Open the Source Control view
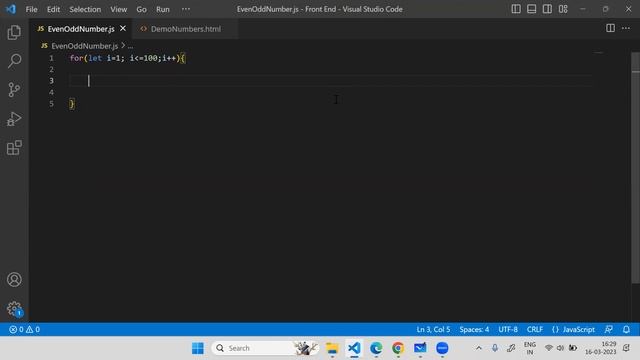The height and width of the screenshot is (360, 640). coord(14,90)
